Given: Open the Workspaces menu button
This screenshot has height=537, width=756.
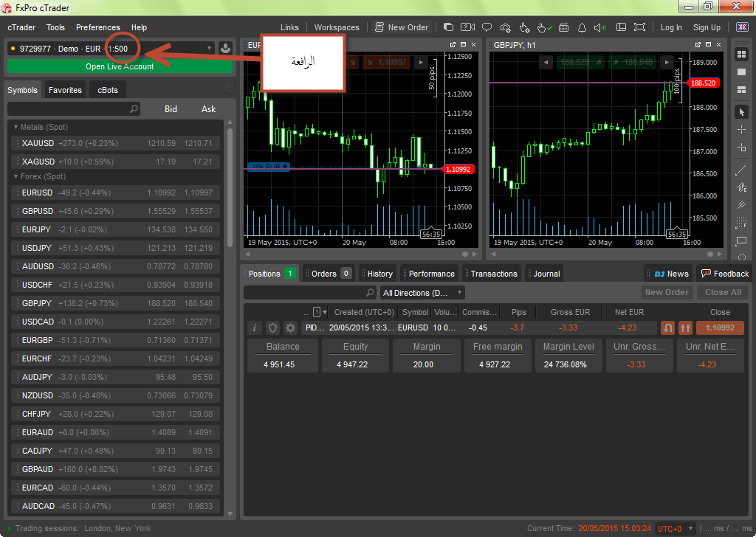Looking at the screenshot, I should click(337, 27).
